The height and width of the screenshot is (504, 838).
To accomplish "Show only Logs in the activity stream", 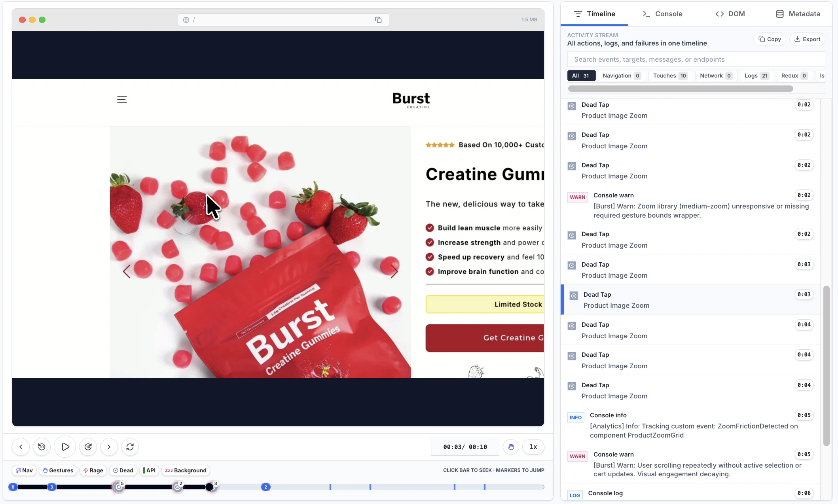I will pyautogui.click(x=756, y=76).
